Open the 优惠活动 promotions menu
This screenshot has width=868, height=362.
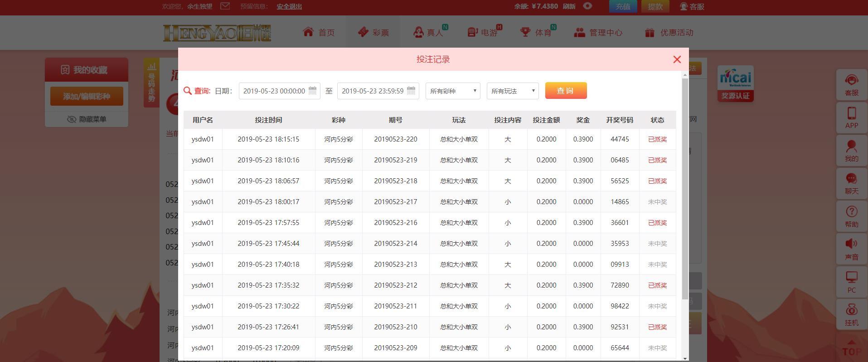point(669,32)
